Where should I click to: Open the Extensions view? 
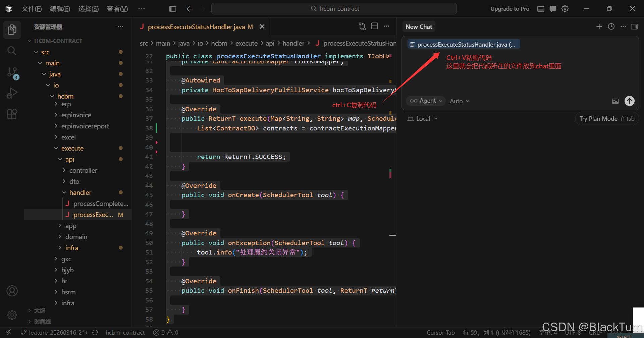click(x=12, y=114)
